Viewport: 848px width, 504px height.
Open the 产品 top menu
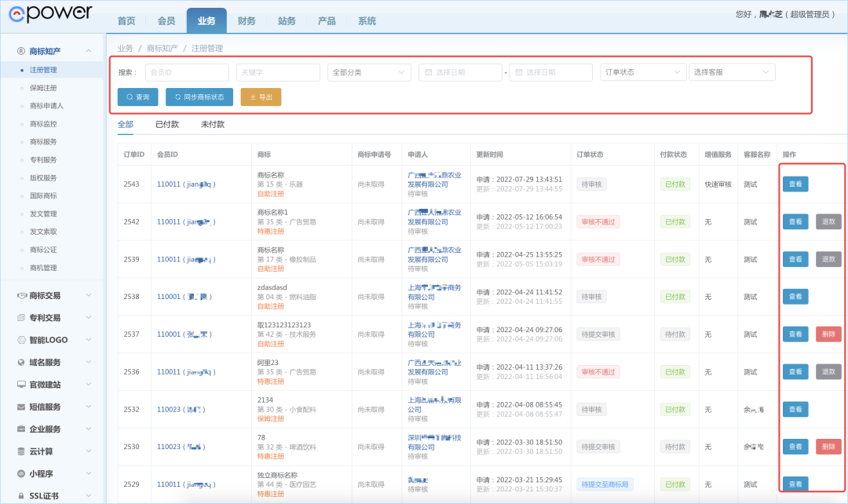pos(327,20)
